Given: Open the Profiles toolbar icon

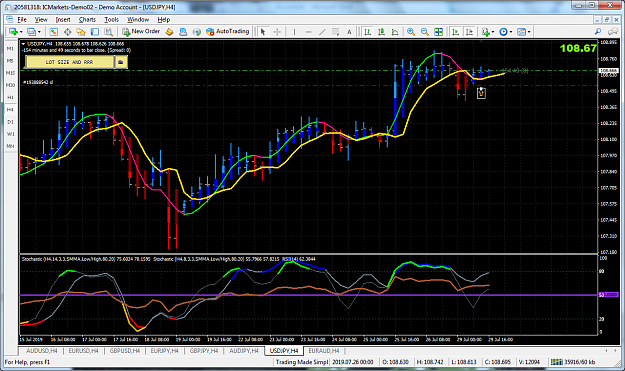Looking at the screenshot, I should 31,31.
